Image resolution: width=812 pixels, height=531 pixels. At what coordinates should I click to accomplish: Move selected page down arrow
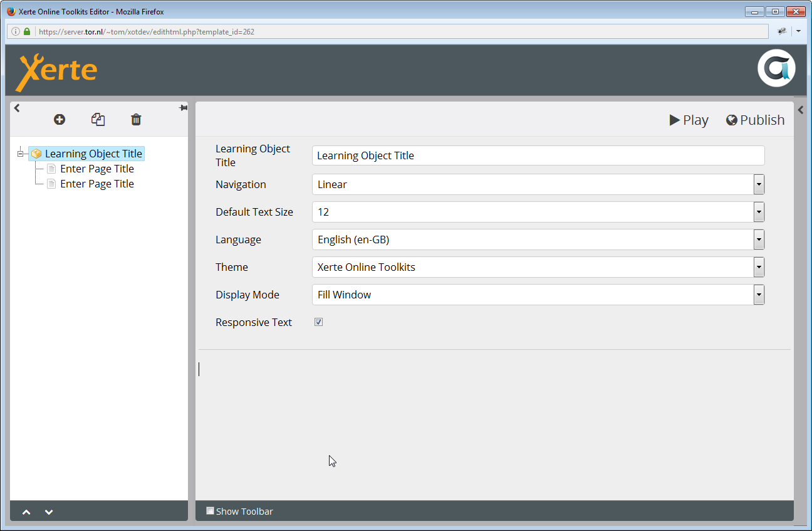point(49,512)
